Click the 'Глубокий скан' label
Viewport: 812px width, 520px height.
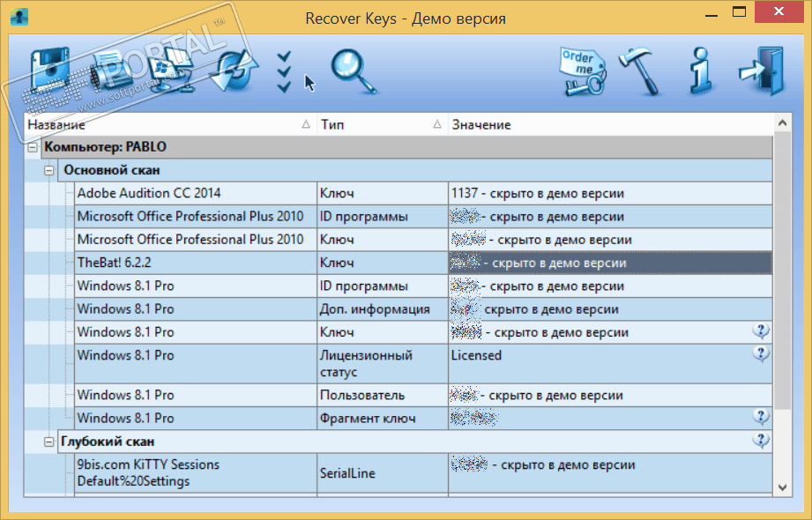108,442
